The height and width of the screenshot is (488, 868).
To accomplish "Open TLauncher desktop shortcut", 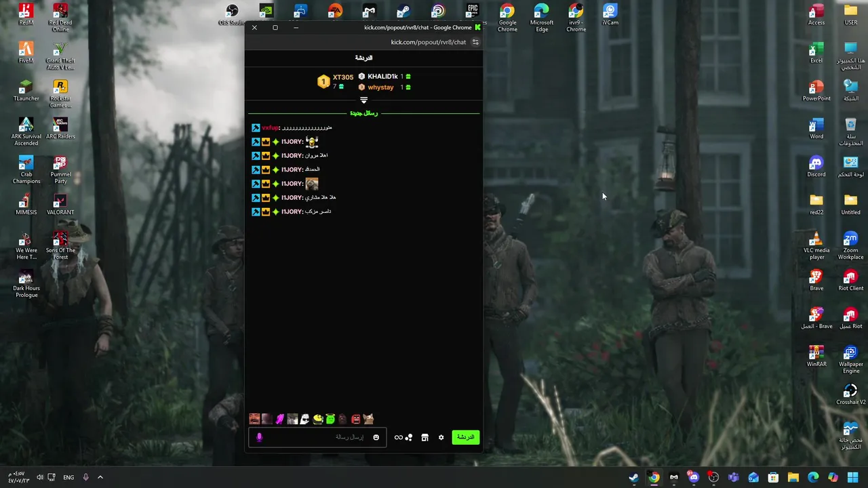I will 26,91.
